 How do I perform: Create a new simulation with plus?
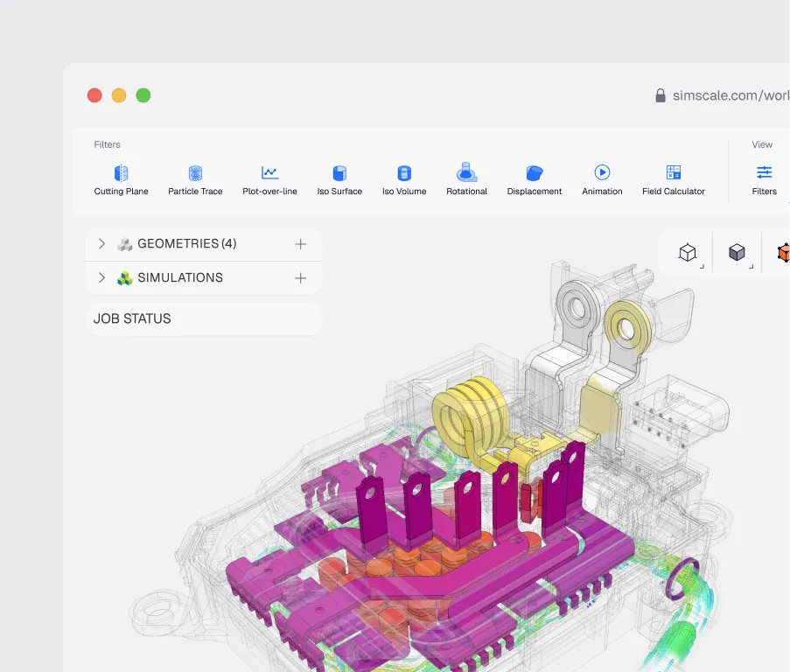click(300, 278)
